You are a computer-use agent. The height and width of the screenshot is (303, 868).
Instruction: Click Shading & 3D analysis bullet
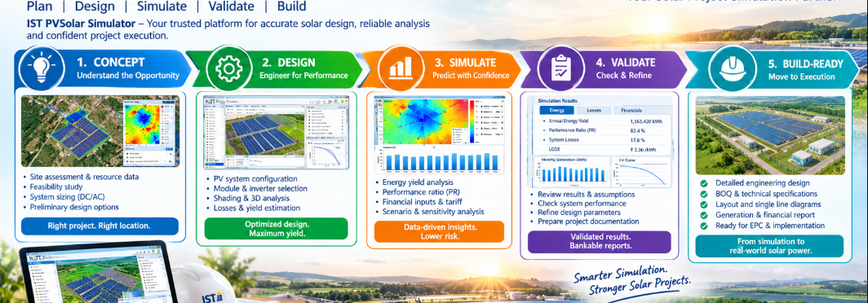coord(252,199)
